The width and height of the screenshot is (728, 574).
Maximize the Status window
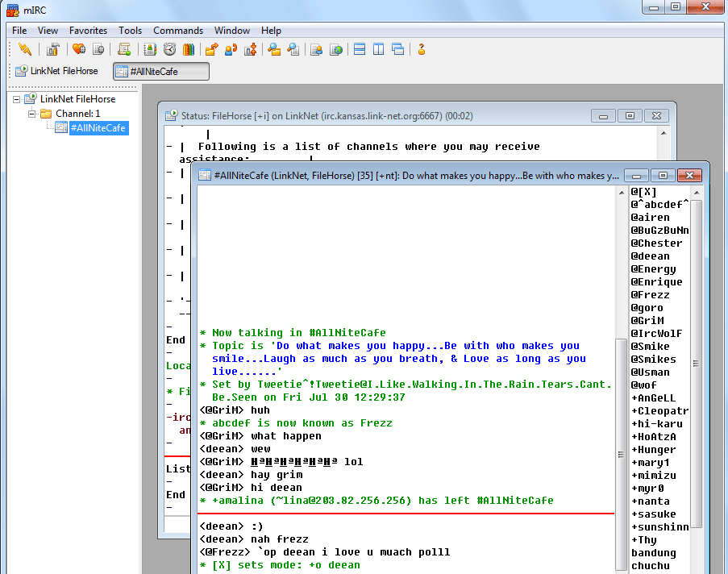[630, 115]
